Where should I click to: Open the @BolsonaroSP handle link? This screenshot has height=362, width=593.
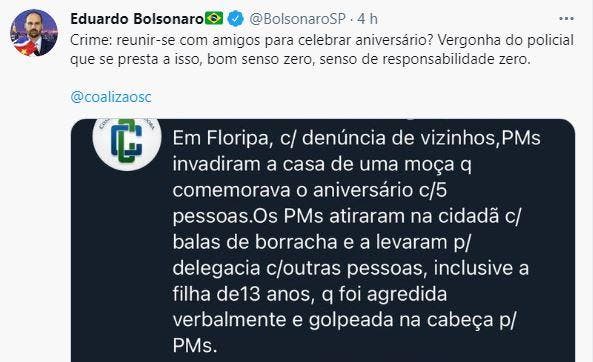click(297, 19)
